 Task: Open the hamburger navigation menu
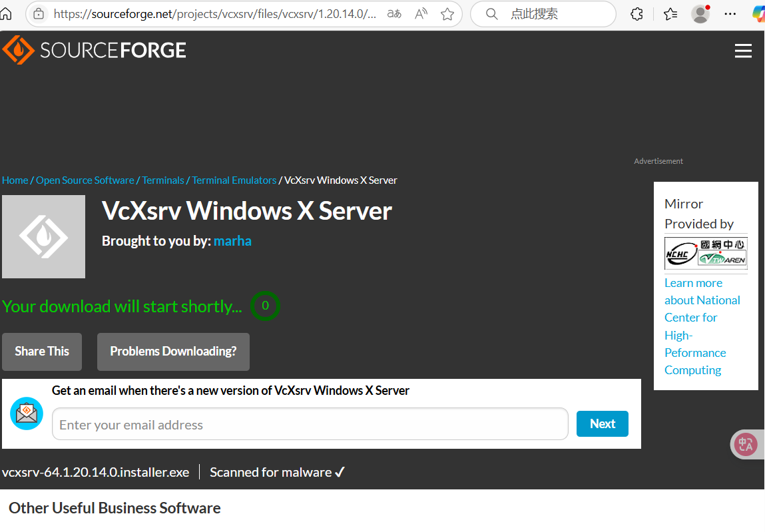pos(743,51)
